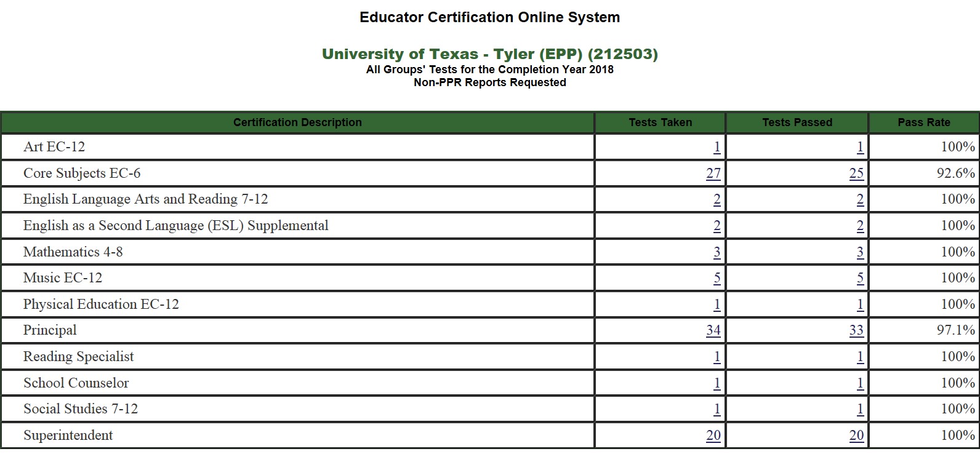The height and width of the screenshot is (454, 980).
Task: Click the Non-PPR Reports Requested subtitle
Action: pos(490,82)
